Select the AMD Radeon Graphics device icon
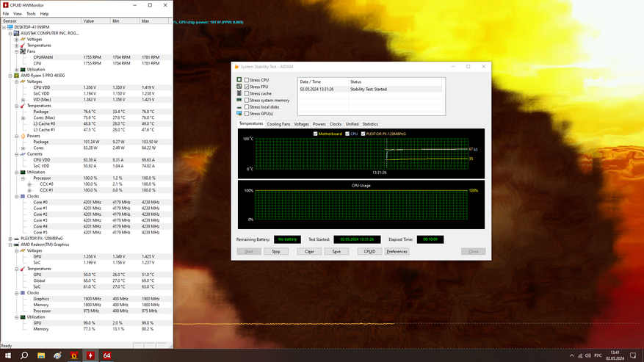 click(16, 245)
